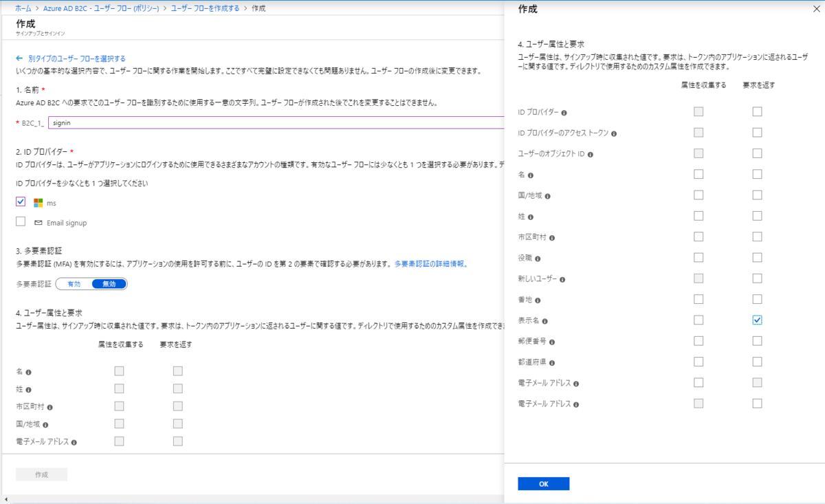Click the envelope icon for Email signup
825x504 pixels.
[38, 222]
